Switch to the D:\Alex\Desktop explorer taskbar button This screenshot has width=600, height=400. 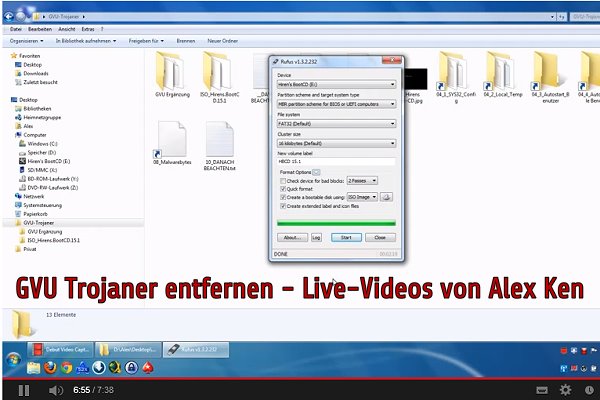click(128, 349)
